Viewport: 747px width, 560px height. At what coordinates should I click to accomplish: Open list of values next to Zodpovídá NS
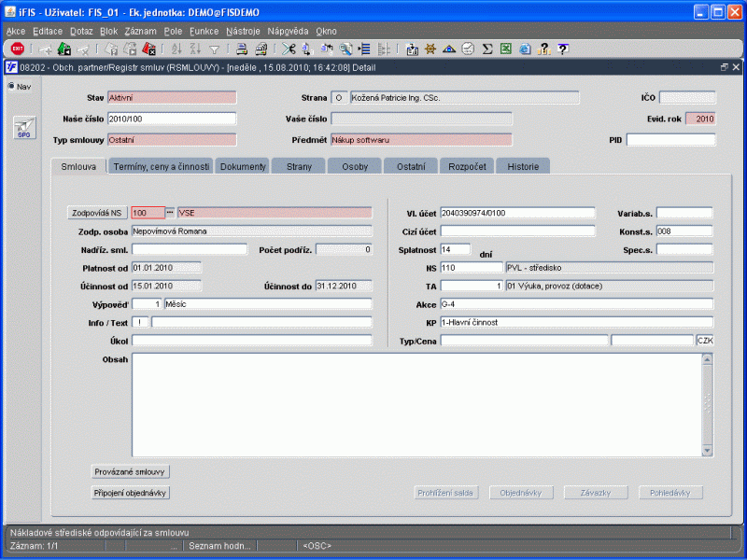click(x=170, y=213)
